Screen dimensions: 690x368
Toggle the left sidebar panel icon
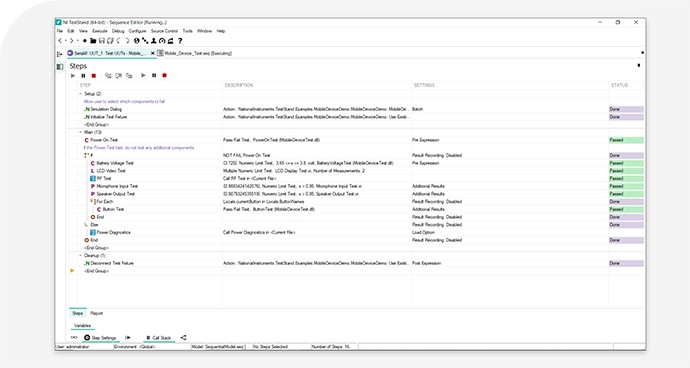point(60,67)
